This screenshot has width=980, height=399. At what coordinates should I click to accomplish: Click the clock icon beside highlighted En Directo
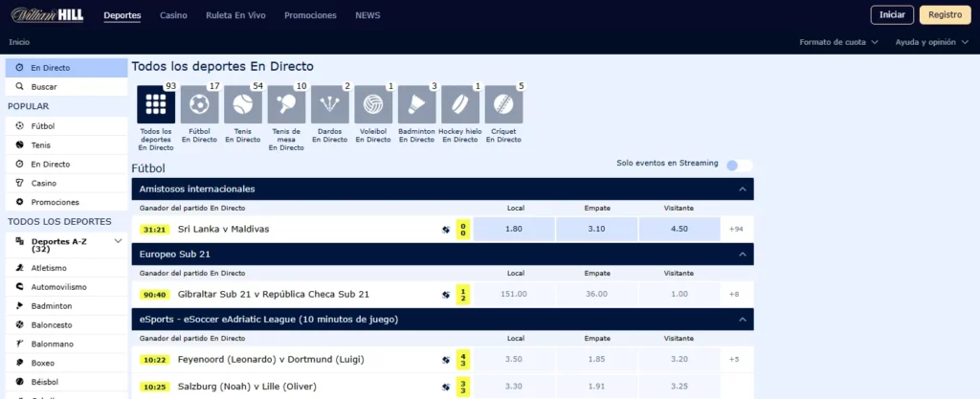click(19, 67)
